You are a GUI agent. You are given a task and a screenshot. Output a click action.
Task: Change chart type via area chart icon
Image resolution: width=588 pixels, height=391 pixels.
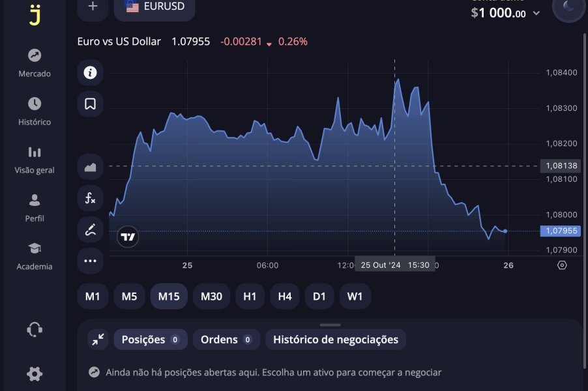coord(90,167)
